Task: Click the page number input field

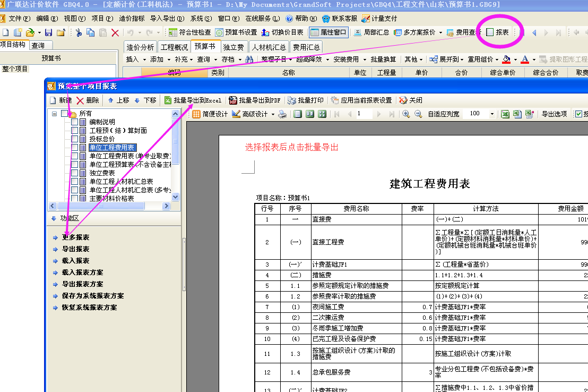Action: click(x=364, y=114)
